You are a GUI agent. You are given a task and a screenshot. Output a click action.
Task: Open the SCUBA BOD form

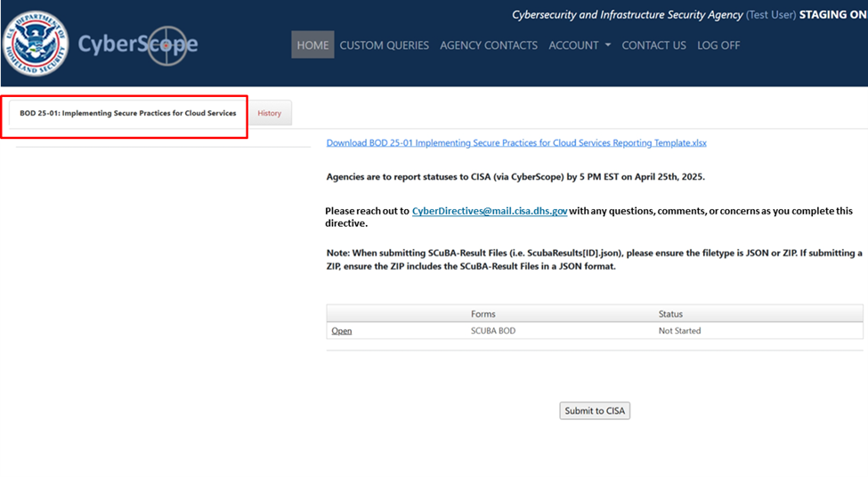point(342,331)
